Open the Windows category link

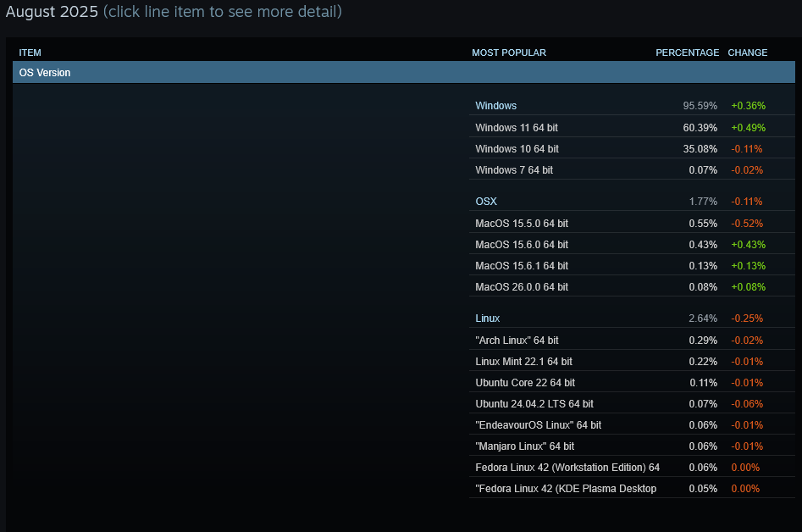click(x=495, y=105)
